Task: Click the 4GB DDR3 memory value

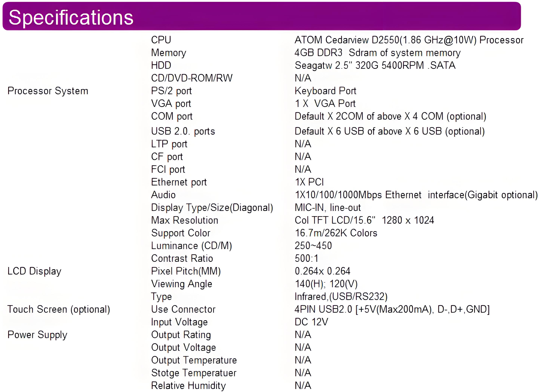Action: [x=377, y=53]
